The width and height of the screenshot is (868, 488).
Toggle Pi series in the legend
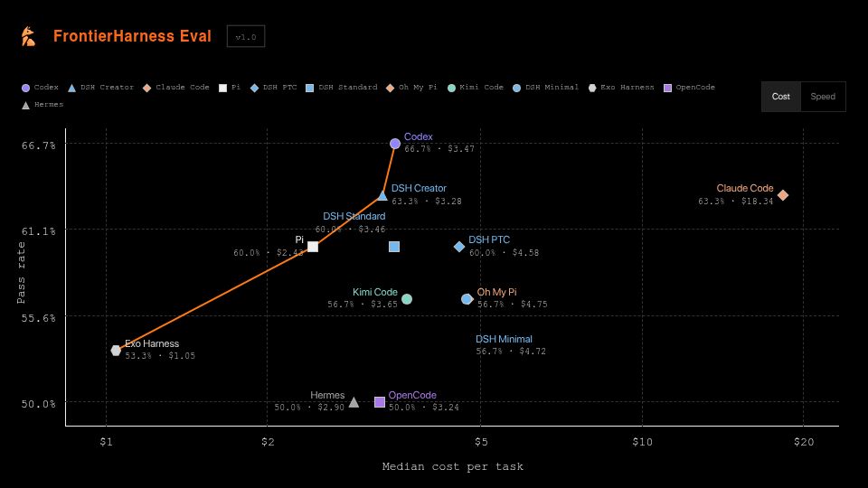coord(230,88)
